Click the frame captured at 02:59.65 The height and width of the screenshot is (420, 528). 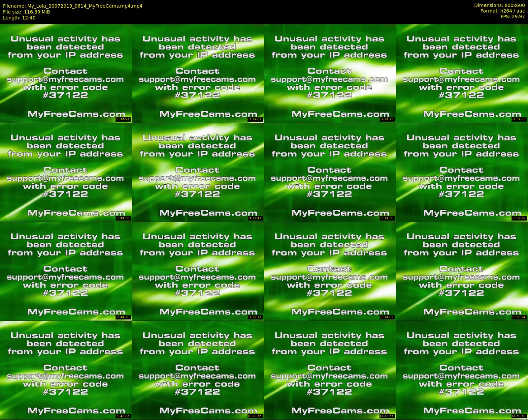coord(462,73)
